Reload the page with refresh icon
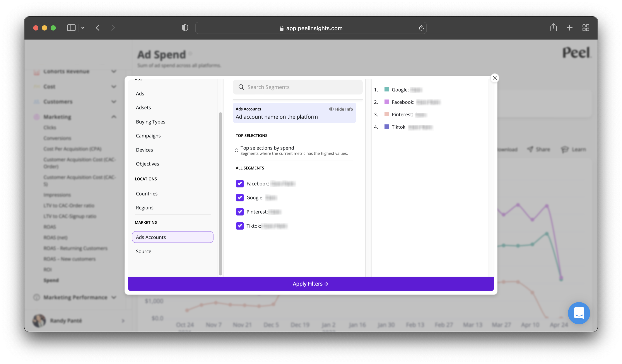This screenshot has width=622, height=364. tap(421, 28)
